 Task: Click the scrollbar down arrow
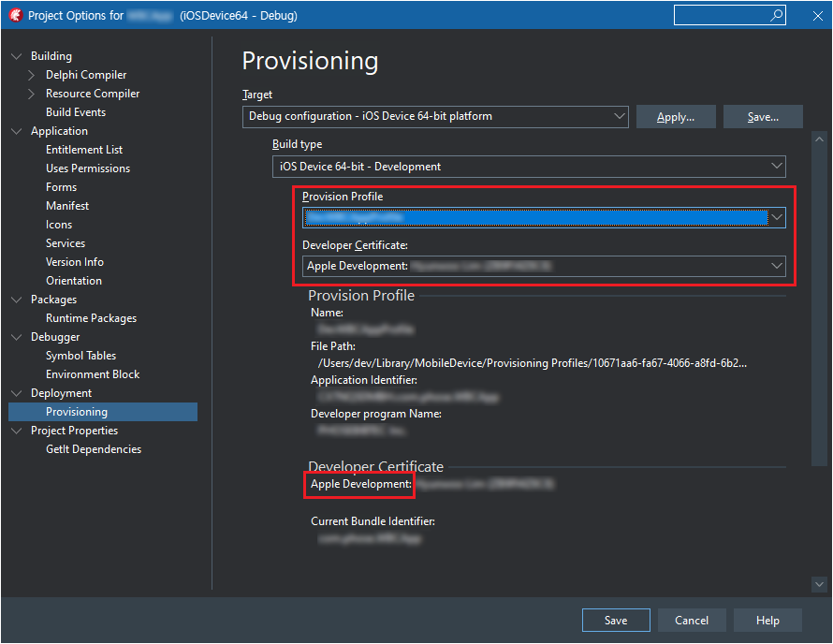(x=819, y=584)
